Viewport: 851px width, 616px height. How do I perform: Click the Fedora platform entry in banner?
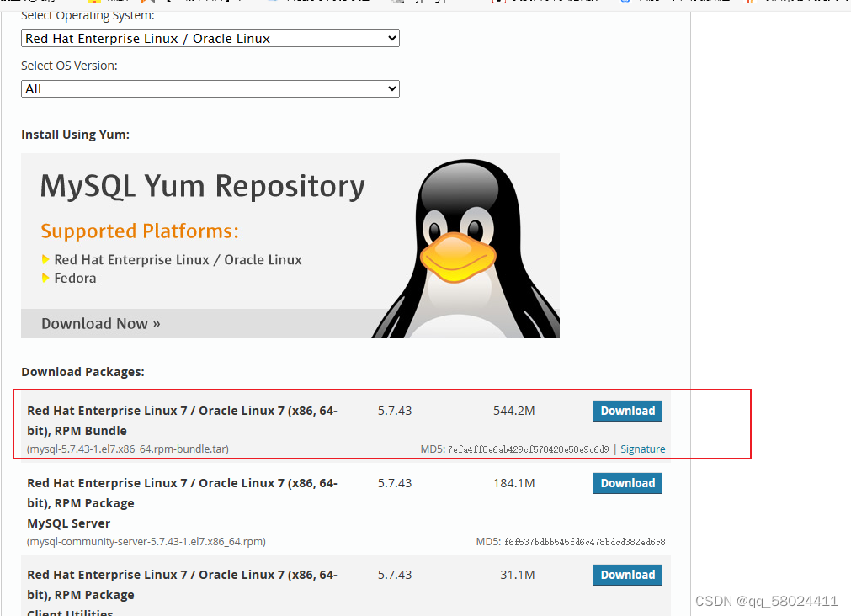[75, 279]
